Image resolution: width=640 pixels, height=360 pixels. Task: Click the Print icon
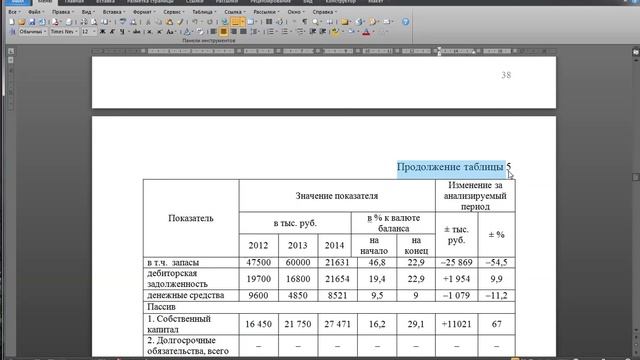click(68, 22)
